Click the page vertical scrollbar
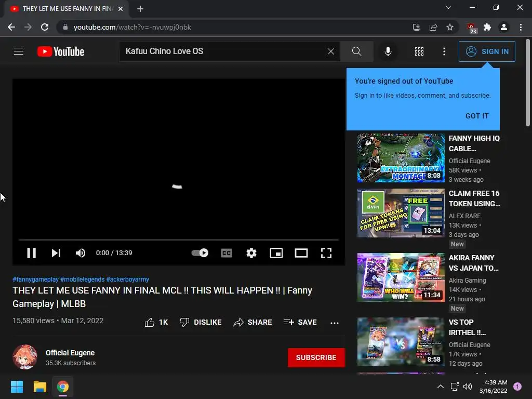This screenshot has height=399, width=532. click(x=528, y=83)
